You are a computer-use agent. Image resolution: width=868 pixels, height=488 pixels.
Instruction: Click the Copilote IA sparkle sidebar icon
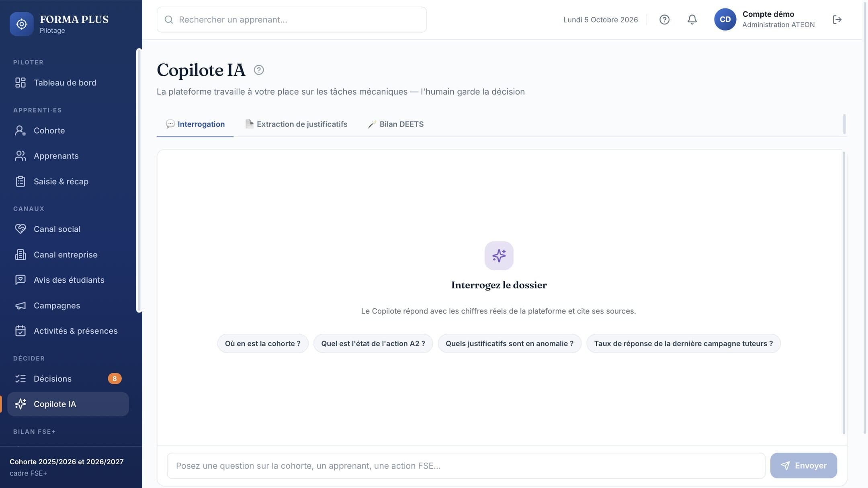tap(20, 404)
